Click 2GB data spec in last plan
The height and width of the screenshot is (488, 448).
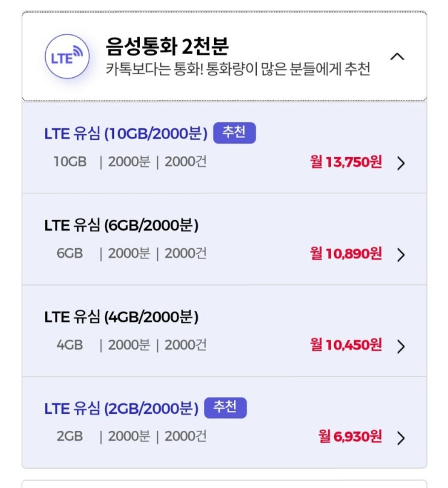coord(70,437)
